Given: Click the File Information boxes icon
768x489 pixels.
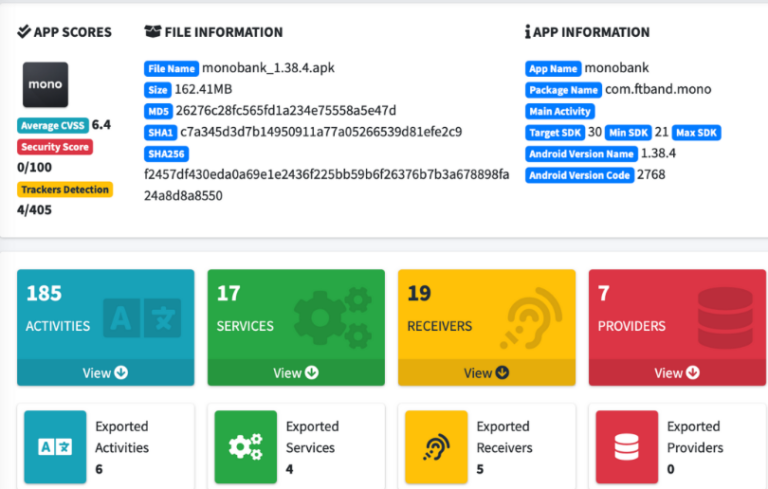Looking at the screenshot, I should tap(153, 32).
